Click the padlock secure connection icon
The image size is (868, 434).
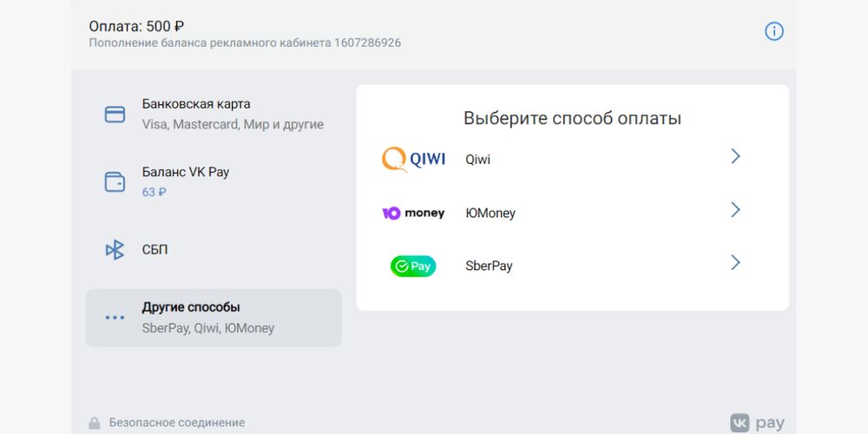tap(94, 424)
